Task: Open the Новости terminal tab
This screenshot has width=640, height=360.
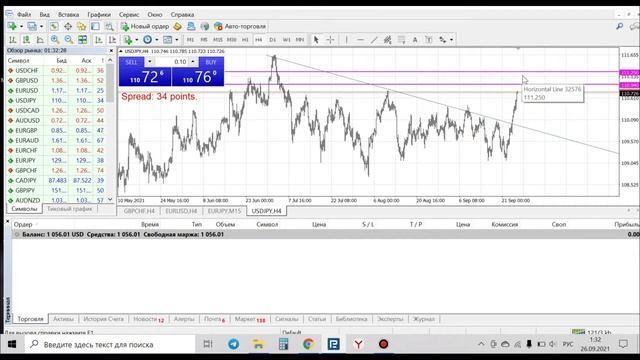Action: [149, 319]
